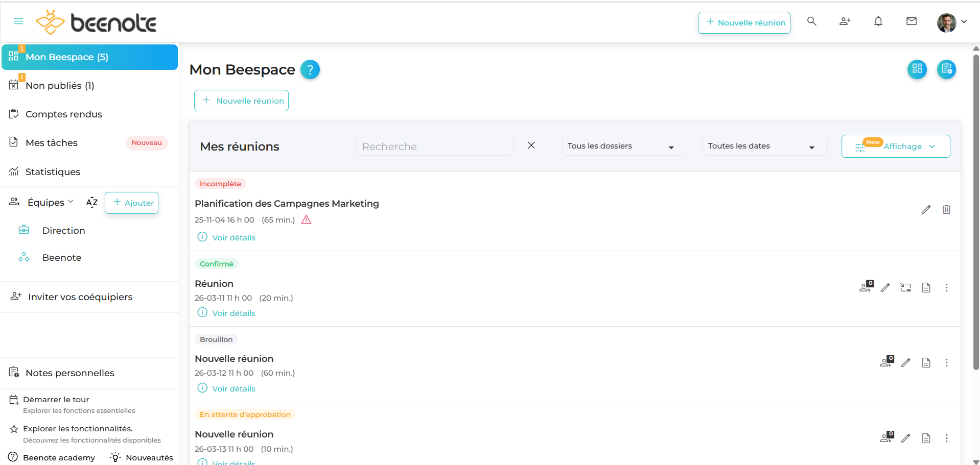Toggle the hamburger sidebar menu

coord(18,21)
